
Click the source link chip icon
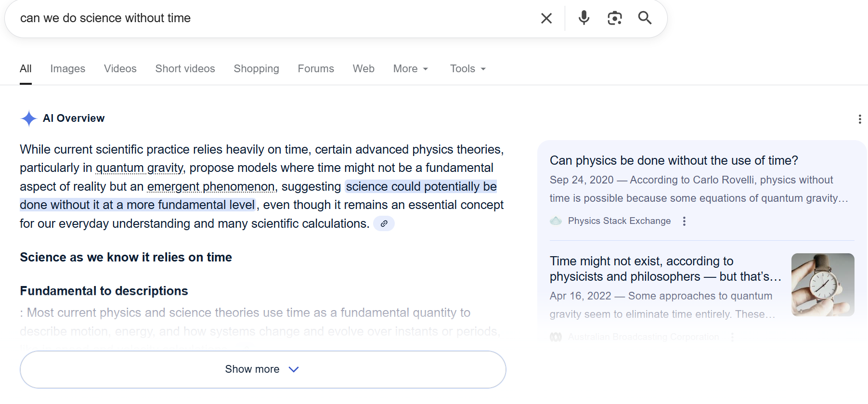tap(384, 223)
